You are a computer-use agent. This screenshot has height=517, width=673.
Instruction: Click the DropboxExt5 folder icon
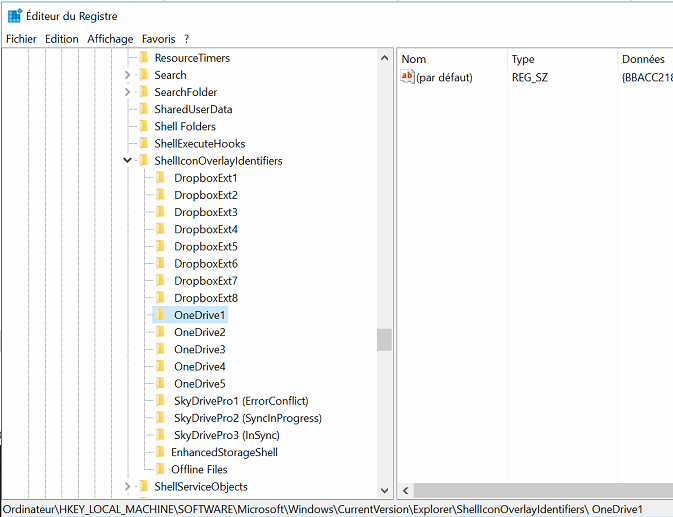point(160,246)
